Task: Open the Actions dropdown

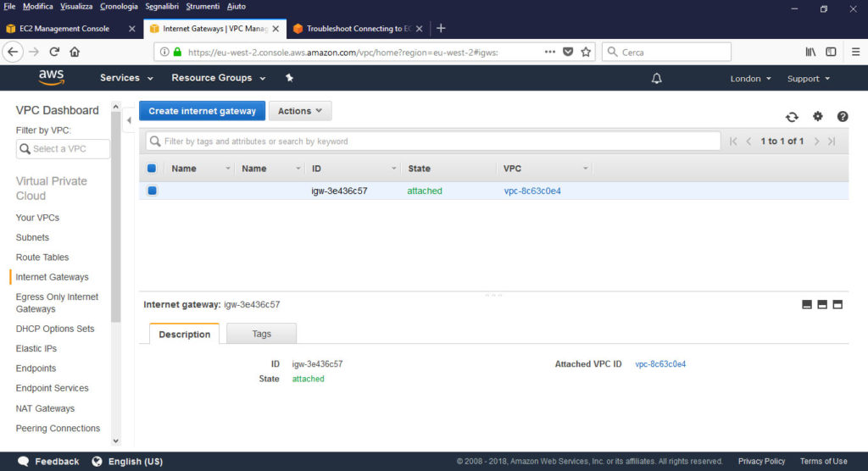Action: pyautogui.click(x=300, y=111)
